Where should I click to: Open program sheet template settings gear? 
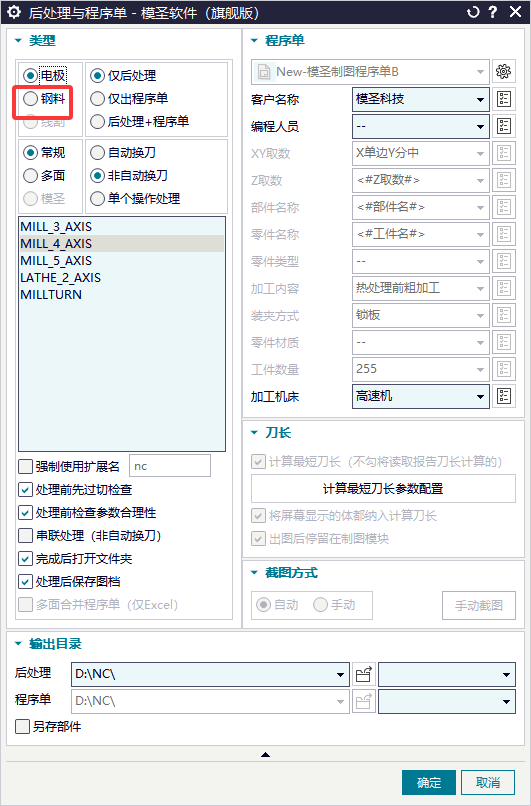(x=503, y=72)
